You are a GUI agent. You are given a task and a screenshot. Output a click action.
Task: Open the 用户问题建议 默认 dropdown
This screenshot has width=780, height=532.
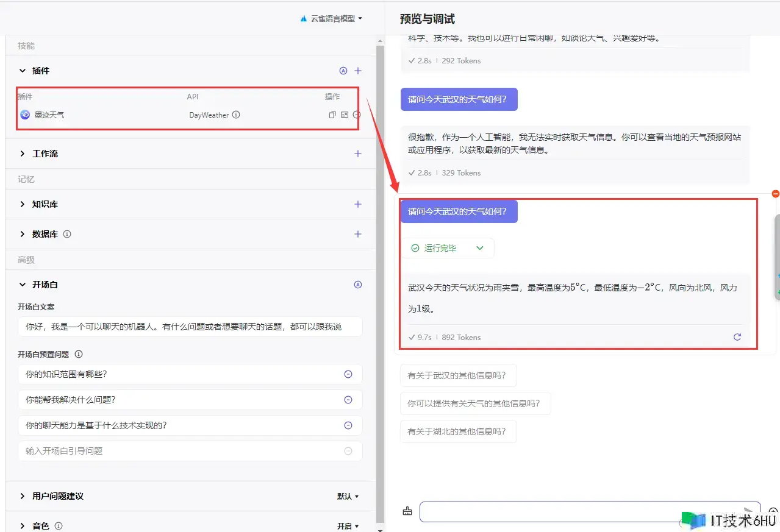click(x=348, y=496)
